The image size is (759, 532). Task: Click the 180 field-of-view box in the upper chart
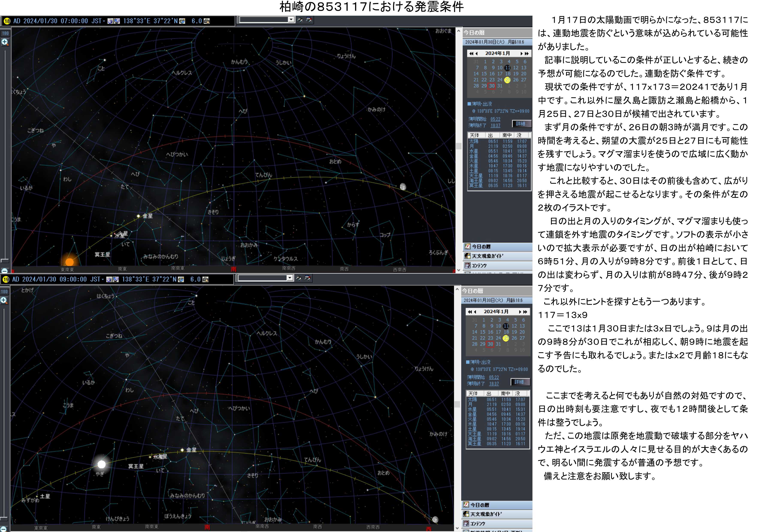pos(5,33)
